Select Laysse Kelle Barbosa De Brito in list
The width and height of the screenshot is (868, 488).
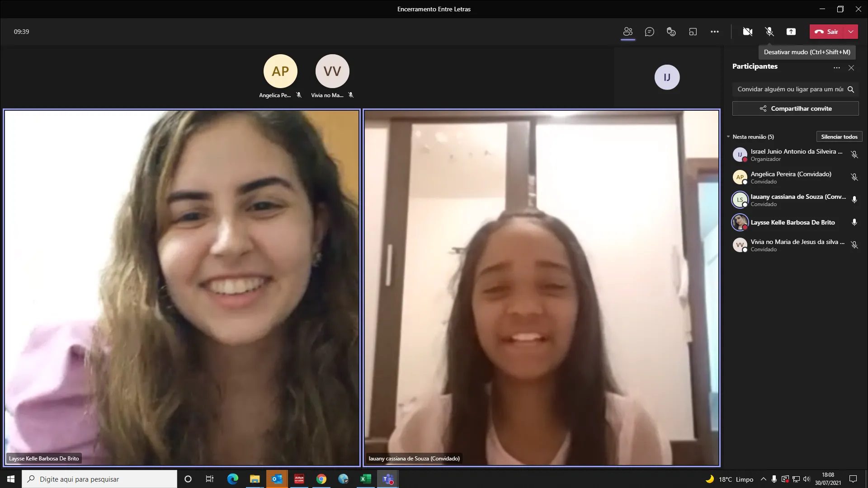[792, 222]
